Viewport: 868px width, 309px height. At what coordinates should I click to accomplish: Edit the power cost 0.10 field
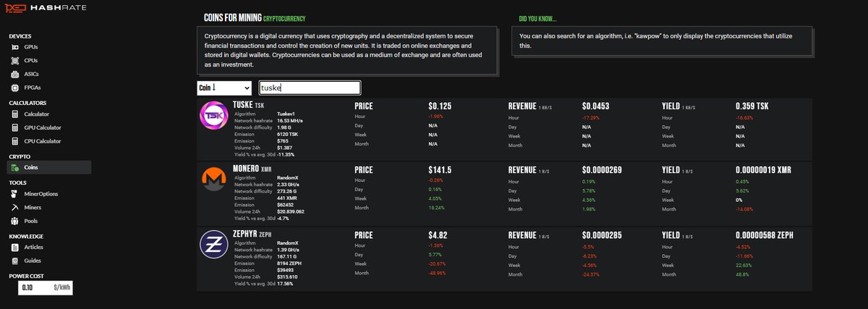click(46, 287)
